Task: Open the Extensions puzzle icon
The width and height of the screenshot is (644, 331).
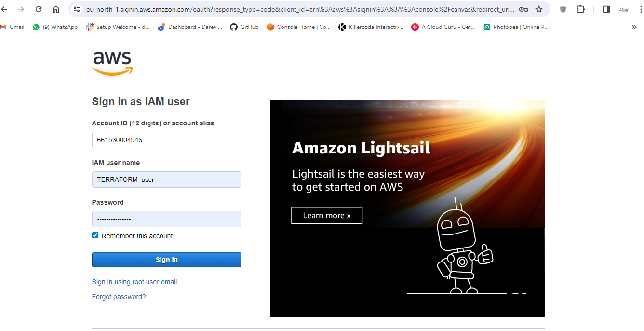Action: 580,9
